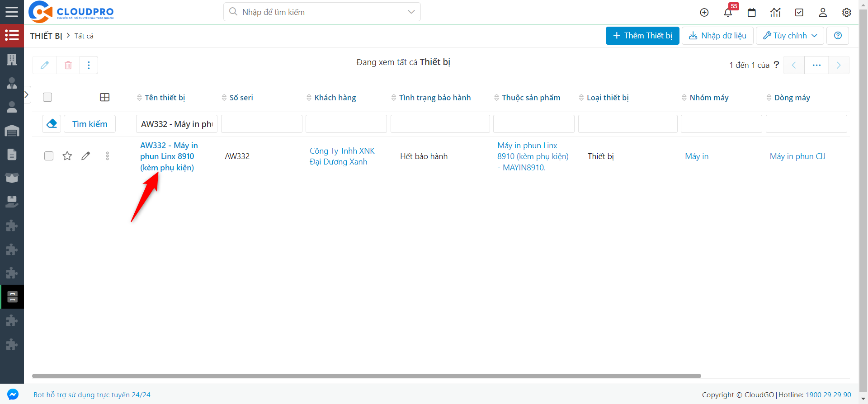Click the Tìm kiếm button
This screenshot has width=868, height=404.
(x=90, y=124)
